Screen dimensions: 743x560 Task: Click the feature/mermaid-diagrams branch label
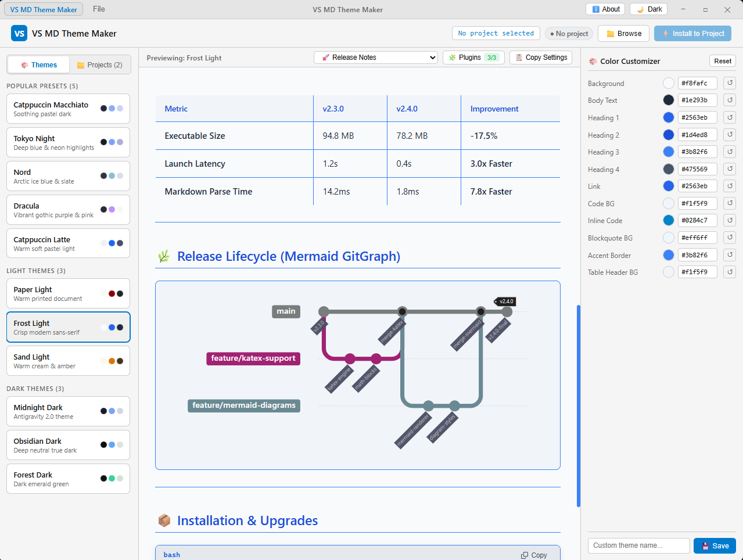click(x=244, y=405)
